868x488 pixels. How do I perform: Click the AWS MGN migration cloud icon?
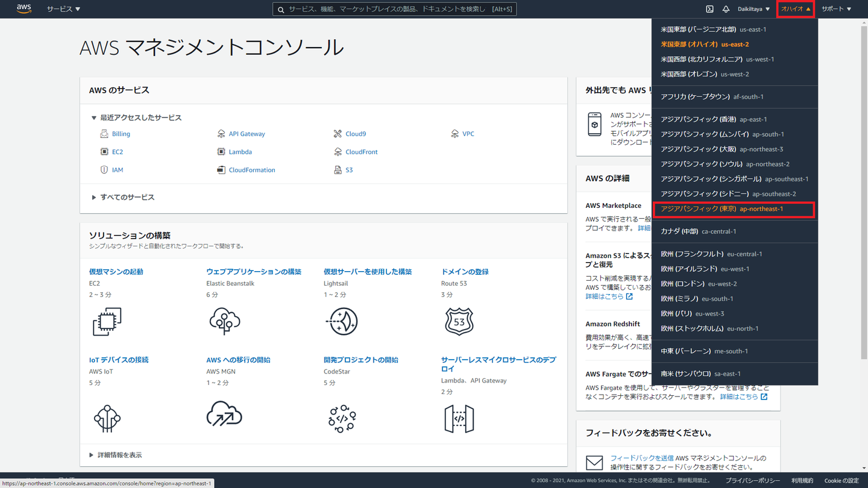(224, 414)
